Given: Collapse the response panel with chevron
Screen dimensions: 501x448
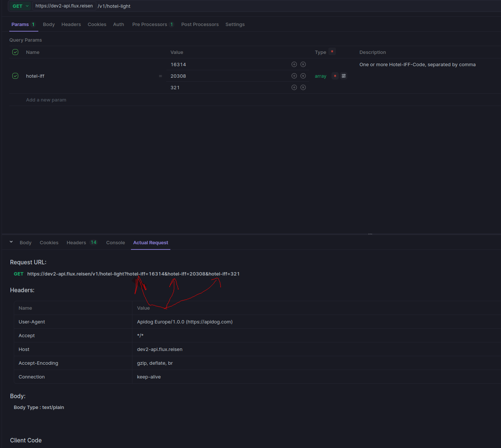Looking at the screenshot, I should click(x=11, y=242).
